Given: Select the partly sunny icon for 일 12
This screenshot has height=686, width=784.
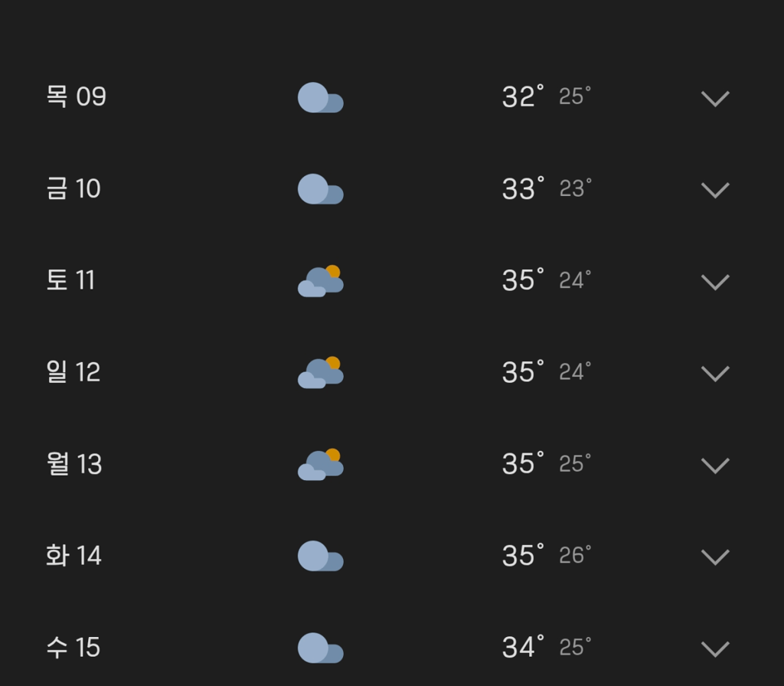Looking at the screenshot, I should point(321,373).
